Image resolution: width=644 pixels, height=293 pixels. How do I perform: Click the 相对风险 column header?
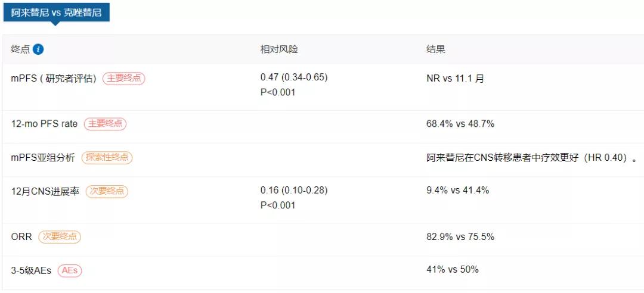(x=278, y=49)
